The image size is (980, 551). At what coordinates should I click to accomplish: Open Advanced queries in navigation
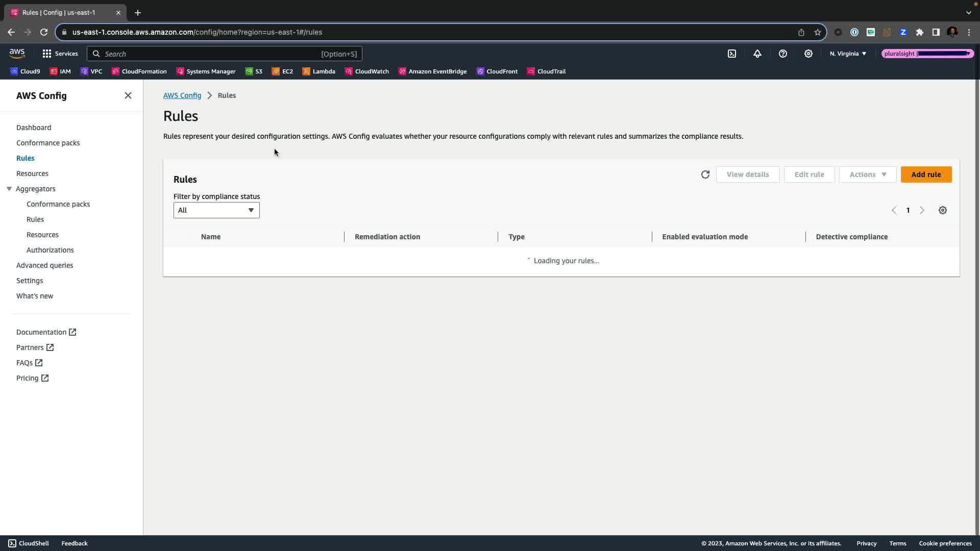44,265
